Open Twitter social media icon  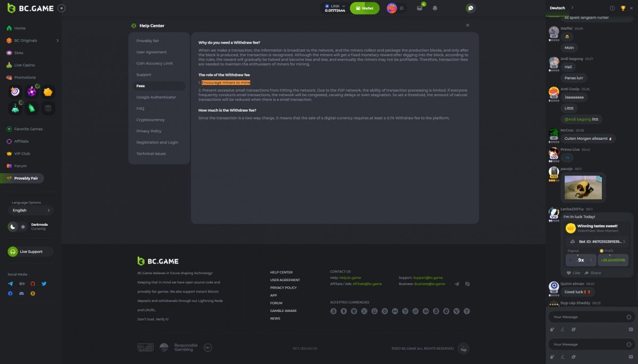pos(44,284)
